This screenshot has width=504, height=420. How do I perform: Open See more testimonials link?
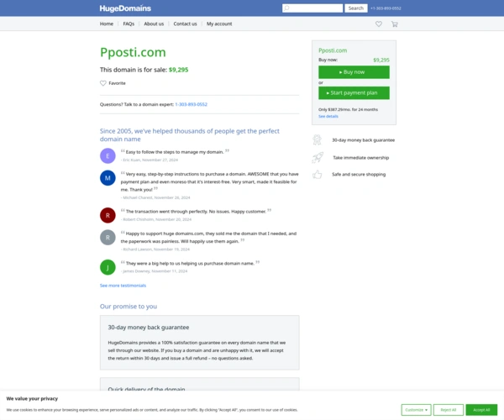(x=123, y=286)
